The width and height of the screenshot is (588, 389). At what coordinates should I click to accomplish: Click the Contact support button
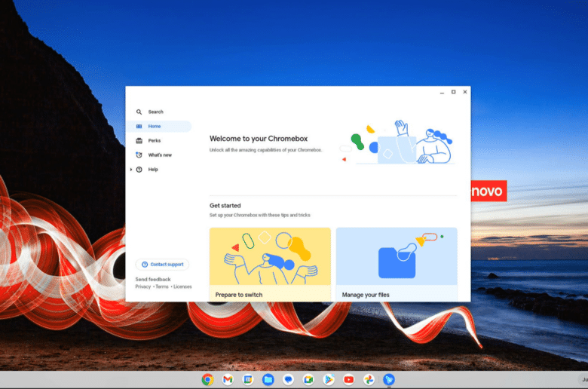[x=162, y=265]
